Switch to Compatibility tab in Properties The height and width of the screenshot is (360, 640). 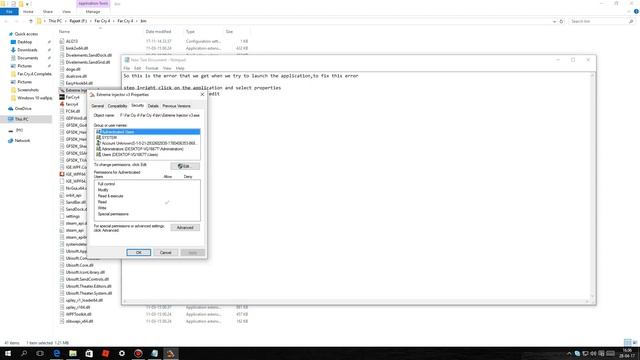(118, 106)
